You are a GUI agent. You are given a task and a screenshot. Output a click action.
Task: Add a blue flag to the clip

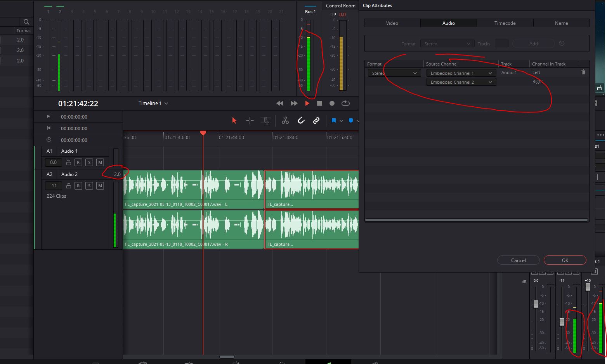coord(333,121)
